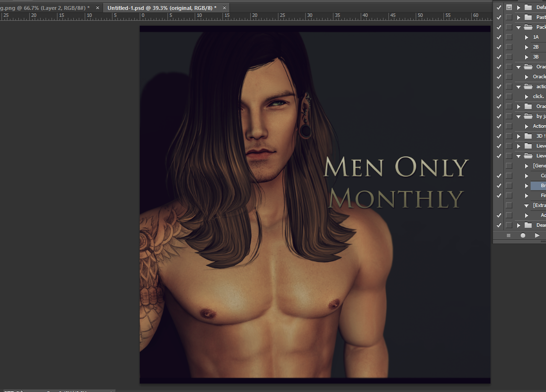546x392 pixels.
Task: Stop the action using the stop button
Action: click(x=508, y=236)
